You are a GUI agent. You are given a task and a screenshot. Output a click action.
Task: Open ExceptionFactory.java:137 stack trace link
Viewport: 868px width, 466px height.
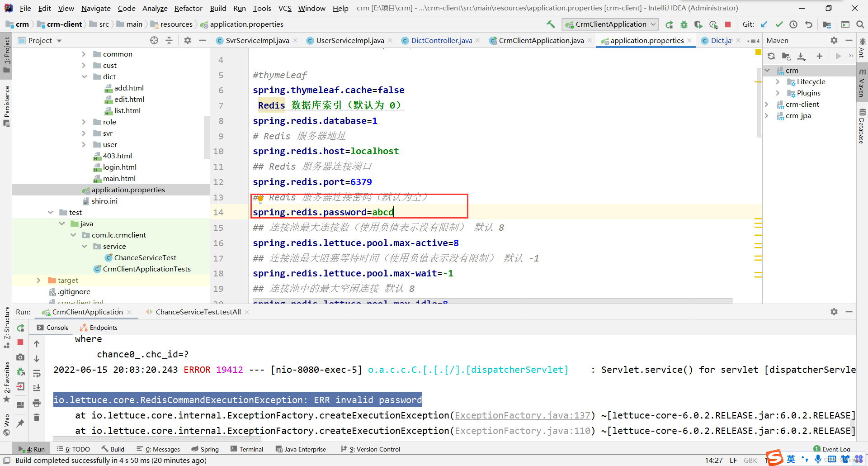click(x=523, y=415)
